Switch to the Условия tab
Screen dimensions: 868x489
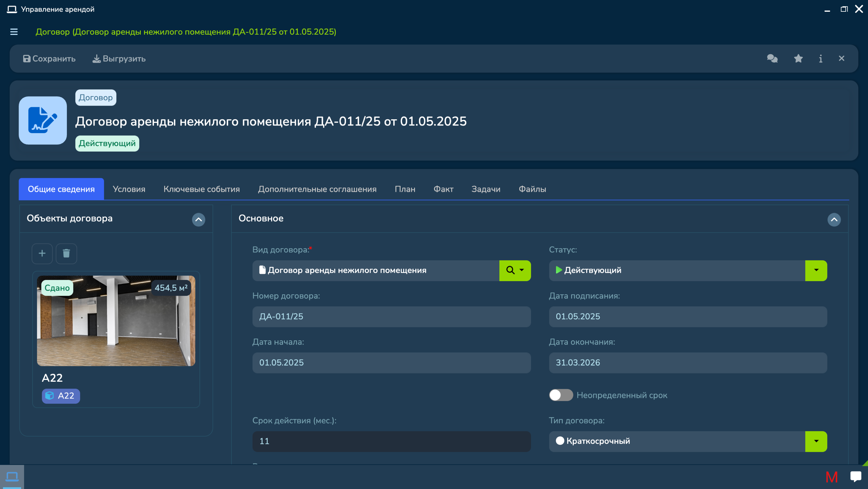click(129, 189)
